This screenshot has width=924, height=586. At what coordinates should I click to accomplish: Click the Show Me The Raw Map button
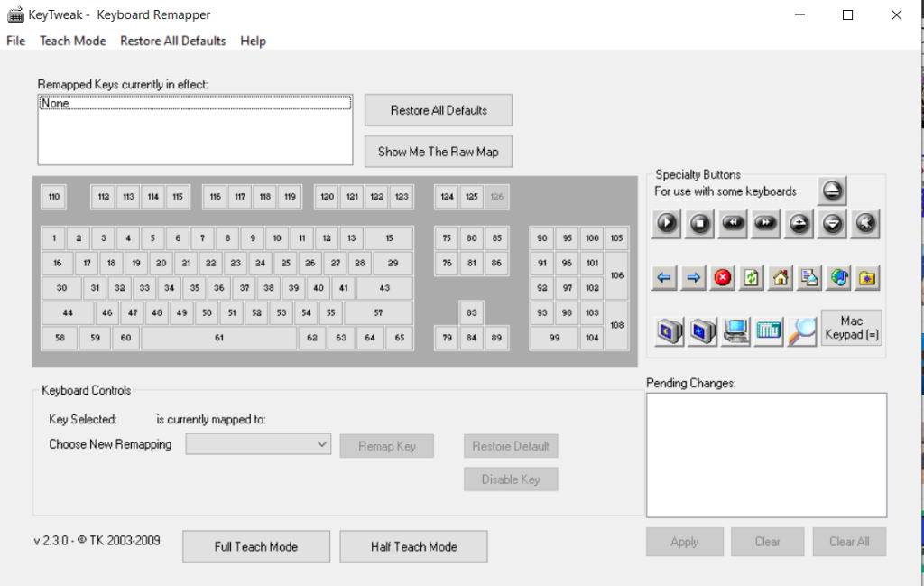pos(438,152)
